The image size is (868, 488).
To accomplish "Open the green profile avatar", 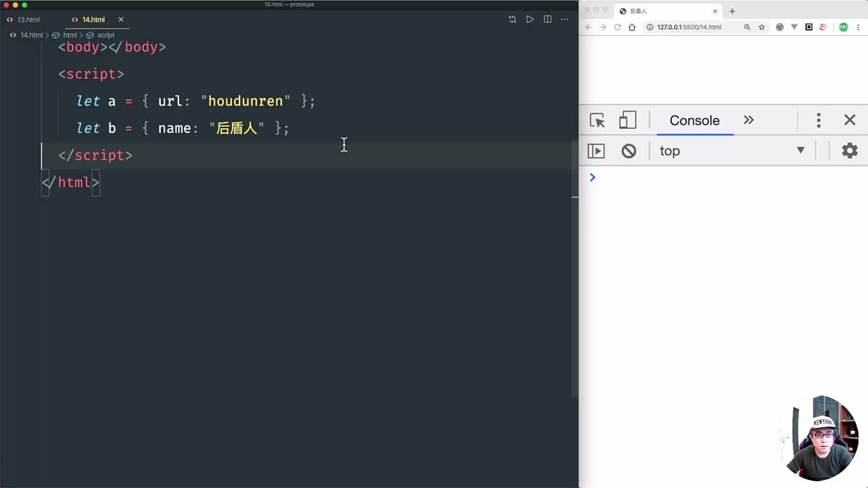I will click(x=844, y=27).
